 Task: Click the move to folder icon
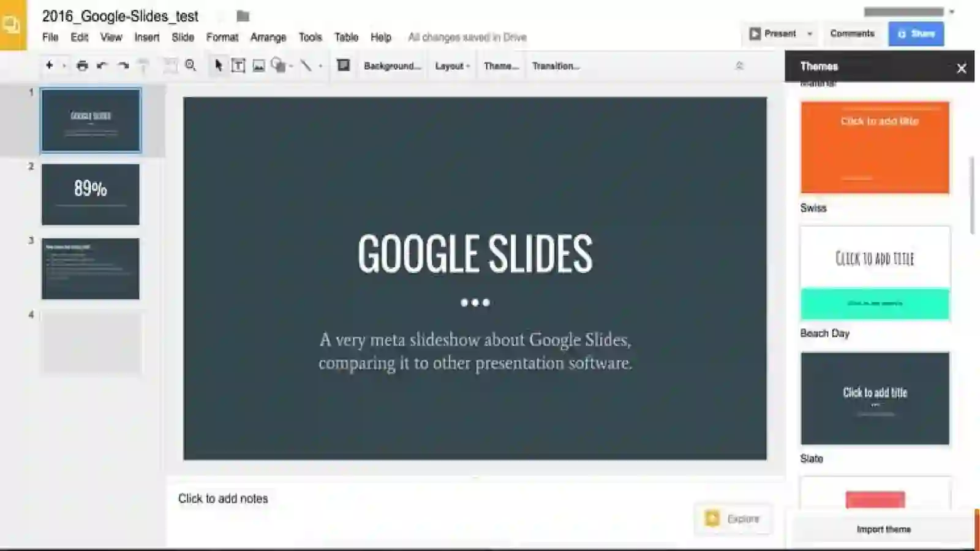tap(243, 16)
